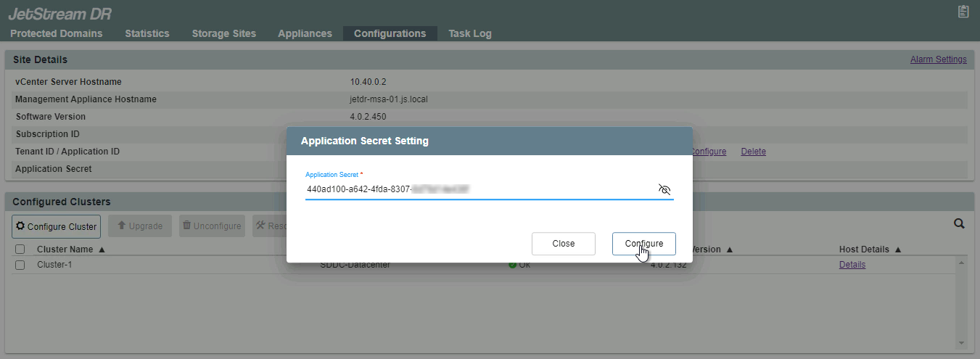Screen dimensions: 980x359
Task: Focus the Application Secret text field
Action: tap(479, 190)
